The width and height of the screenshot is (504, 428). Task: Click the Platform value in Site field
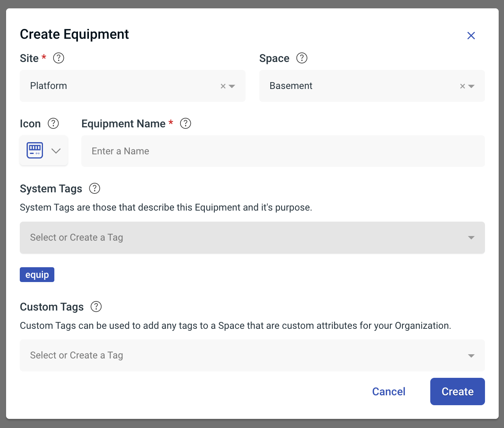click(49, 86)
